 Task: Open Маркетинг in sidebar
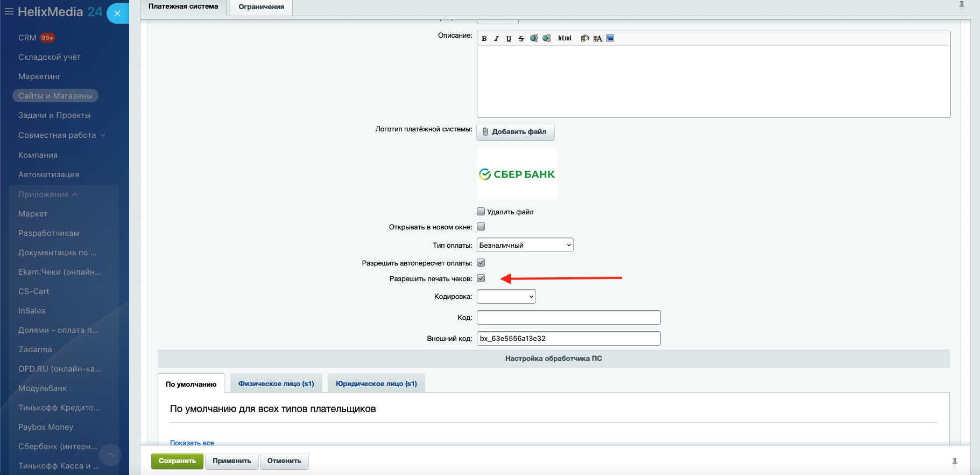coord(40,76)
